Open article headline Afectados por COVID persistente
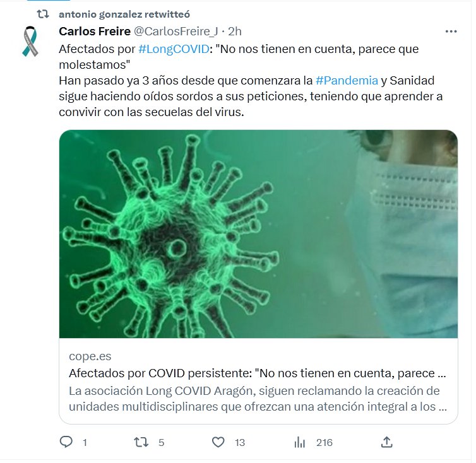 [258, 373]
